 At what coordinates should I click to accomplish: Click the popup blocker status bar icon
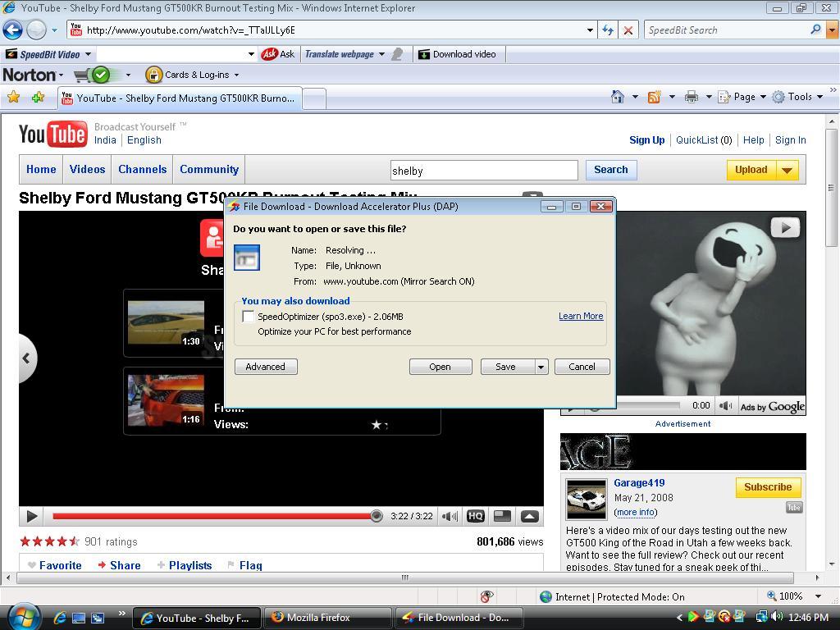coord(486,596)
